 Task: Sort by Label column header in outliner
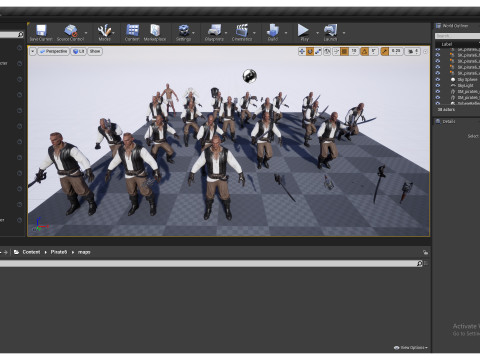[447, 44]
